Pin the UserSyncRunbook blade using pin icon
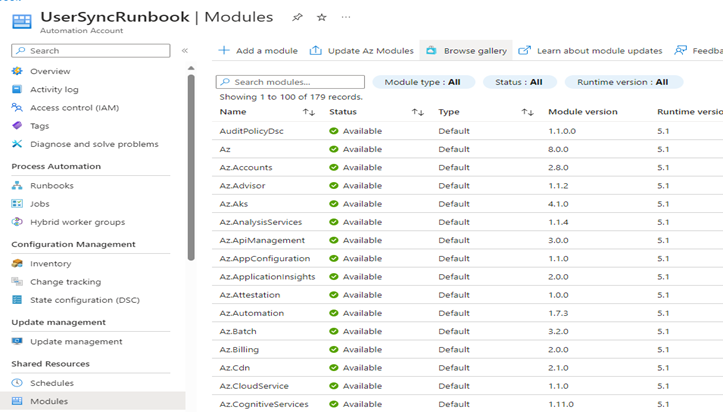The width and height of the screenshot is (723, 412). point(297,18)
